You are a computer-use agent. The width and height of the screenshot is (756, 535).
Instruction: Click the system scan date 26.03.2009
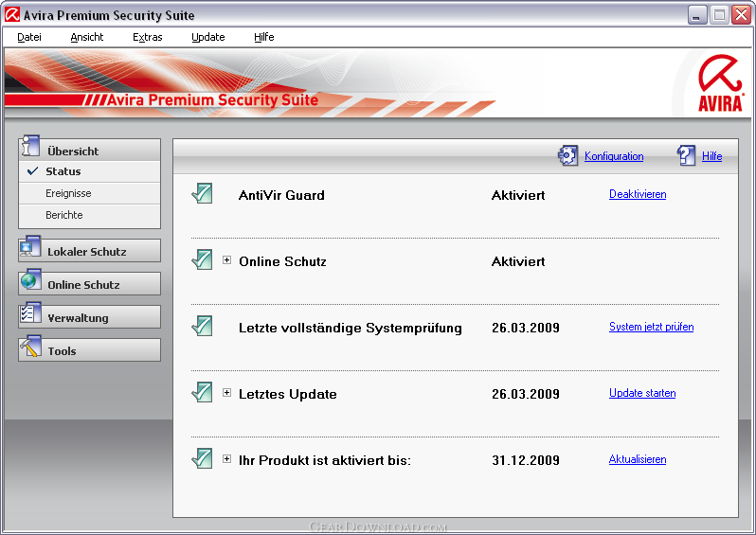pyautogui.click(x=526, y=328)
